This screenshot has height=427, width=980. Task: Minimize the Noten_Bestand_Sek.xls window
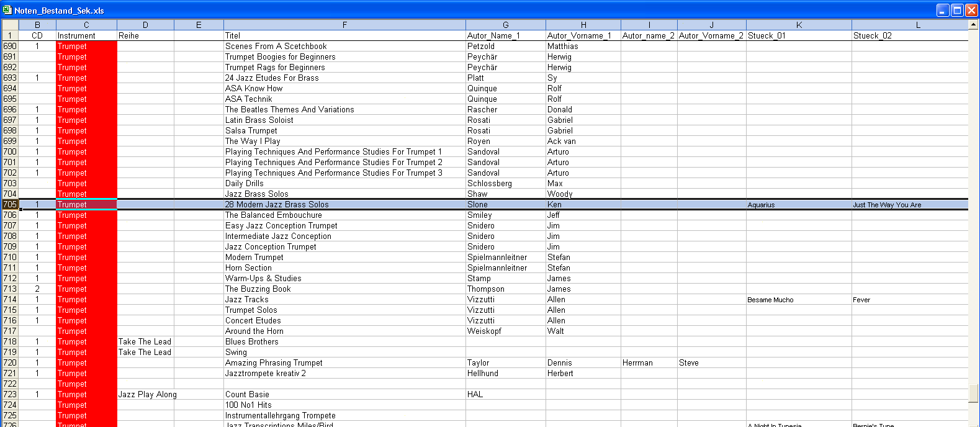943,10
